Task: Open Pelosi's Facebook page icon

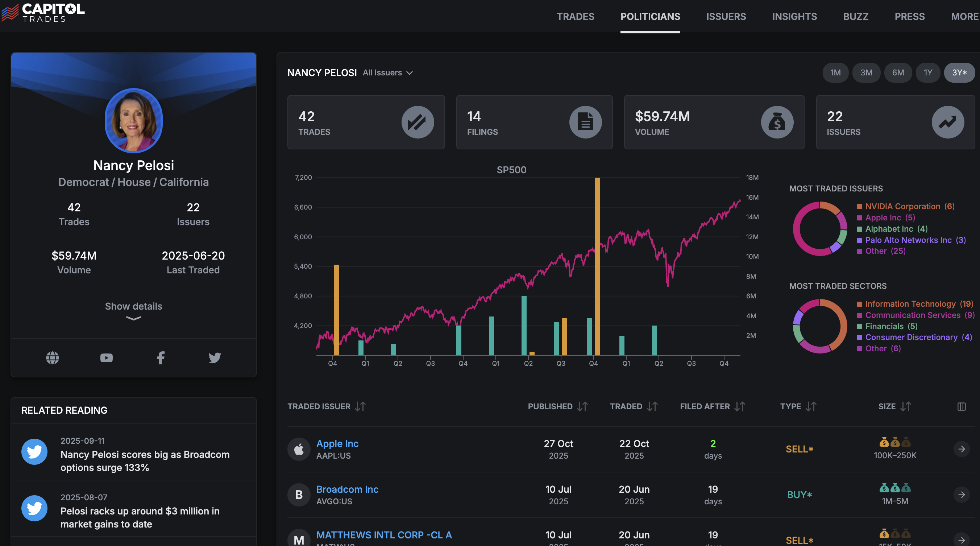Action: point(161,358)
